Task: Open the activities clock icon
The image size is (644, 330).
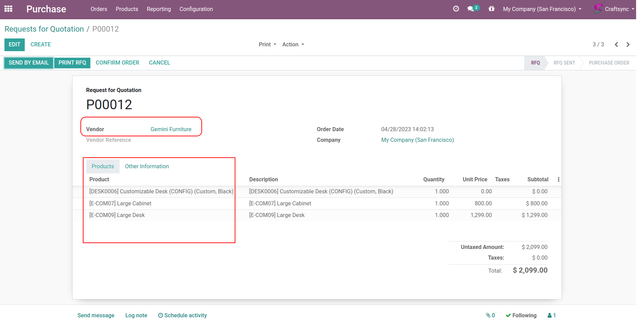Action: tap(456, 9)
